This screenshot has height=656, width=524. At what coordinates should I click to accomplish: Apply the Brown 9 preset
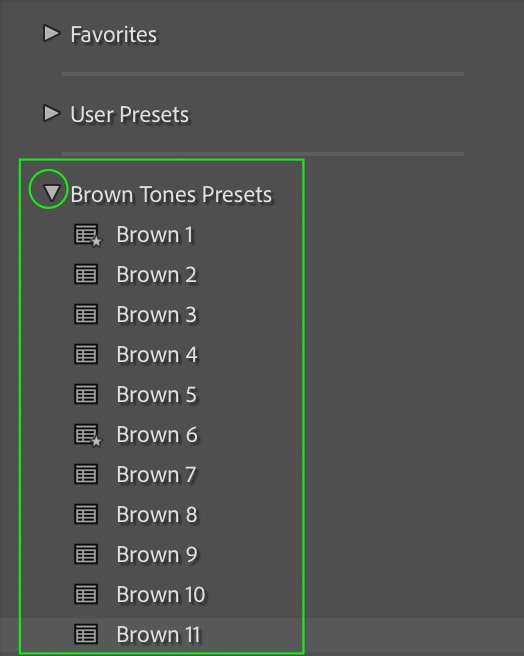[x=157, y=554]
